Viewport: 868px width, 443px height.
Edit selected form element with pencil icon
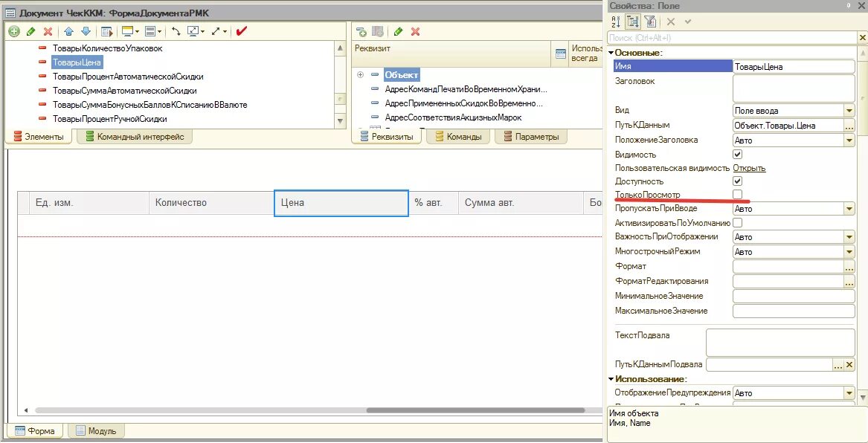(x=30, y=31)
